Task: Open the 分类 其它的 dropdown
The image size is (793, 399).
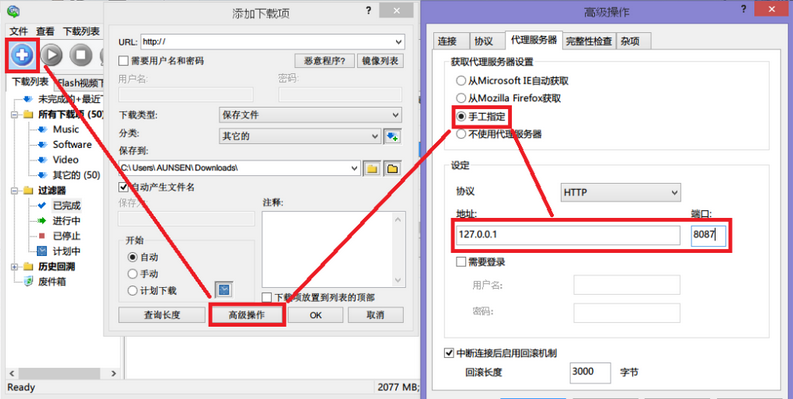Action: (299, 136)
